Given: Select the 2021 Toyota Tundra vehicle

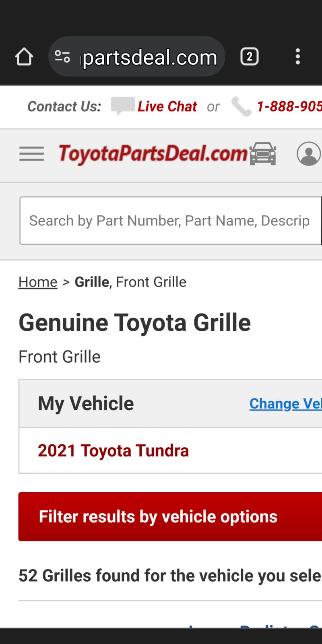Looking at the screenshot, I should tap(113, 451).
